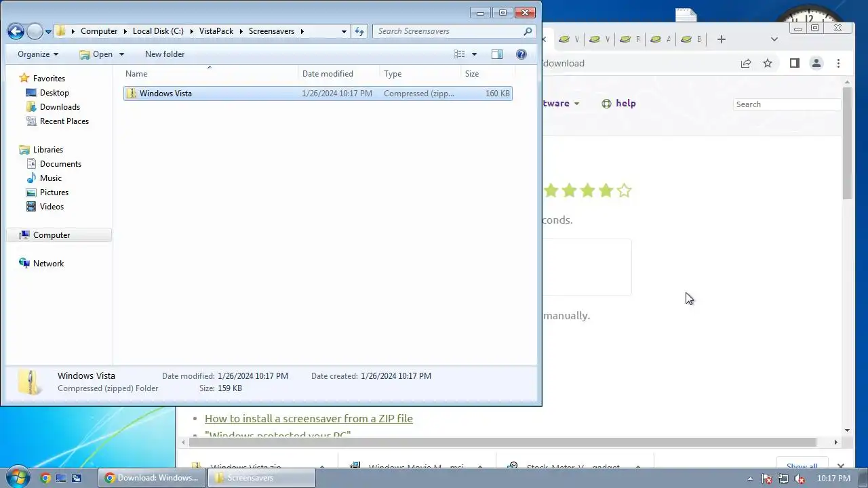Sort by the Name column header
The image size is (868, 488).
[x=210, y=74]
